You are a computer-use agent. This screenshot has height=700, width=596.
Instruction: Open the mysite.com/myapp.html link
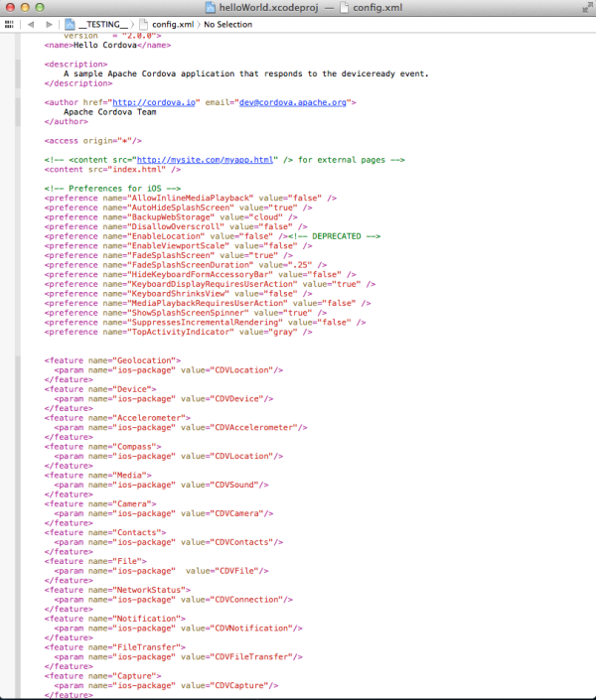(205, 160)
